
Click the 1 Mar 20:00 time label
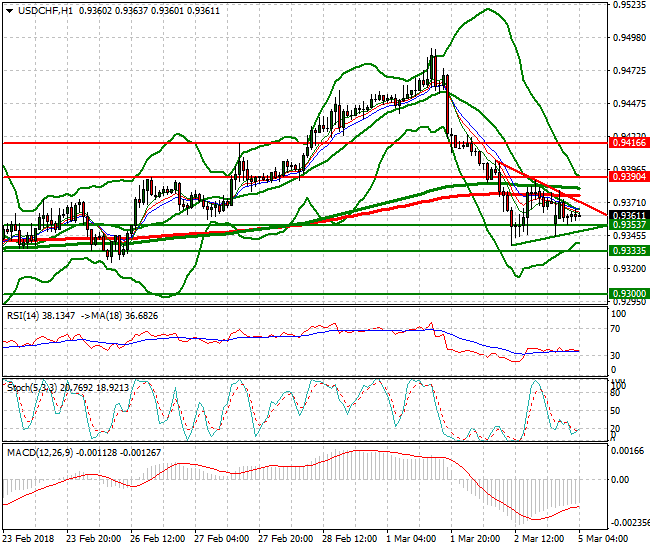tap(475, 539)
